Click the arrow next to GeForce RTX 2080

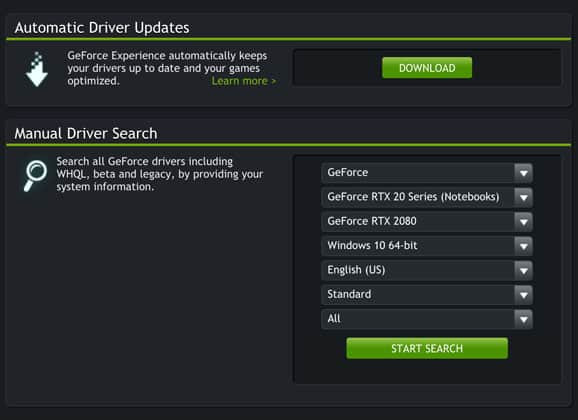click(523, 222)
